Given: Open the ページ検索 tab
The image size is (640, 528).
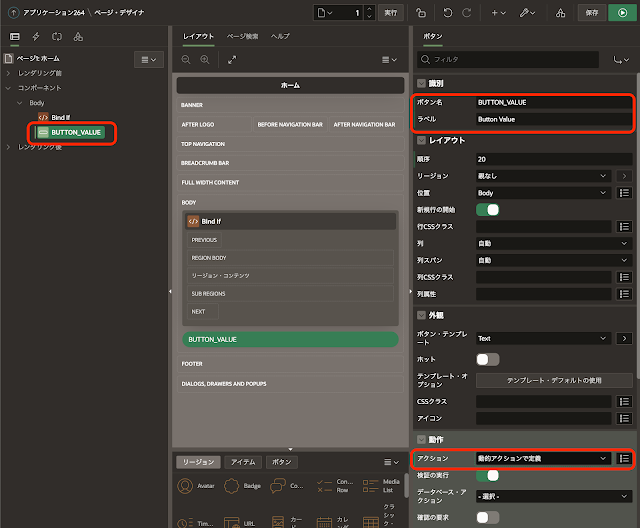Looking at the screenshot, I should (242, 36).
